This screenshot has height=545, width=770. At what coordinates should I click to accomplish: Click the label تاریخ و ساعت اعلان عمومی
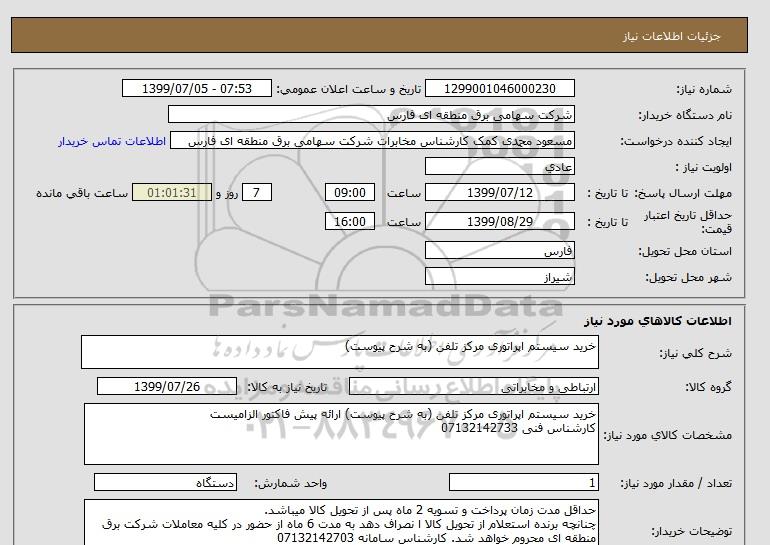point(349,89)
